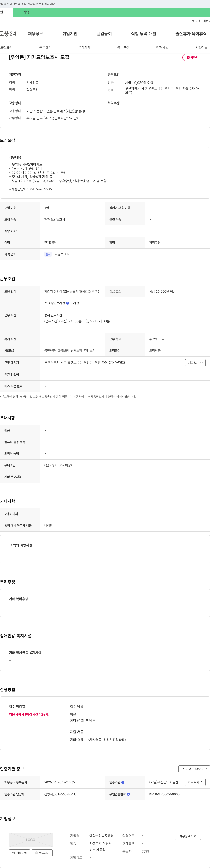This screenshot has width=210, height=868.
Task: Open the 로그인 link
Action: coord(196,21)
